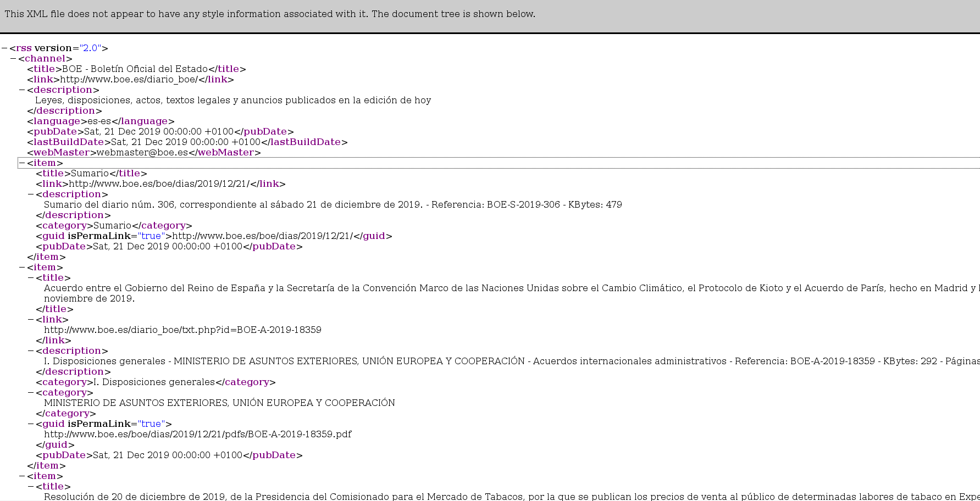Click the channel link text 'http://www.boe.es/diario_boe/'
The height and width of the screenshot is (501, 980).
[x=128, y=80]
